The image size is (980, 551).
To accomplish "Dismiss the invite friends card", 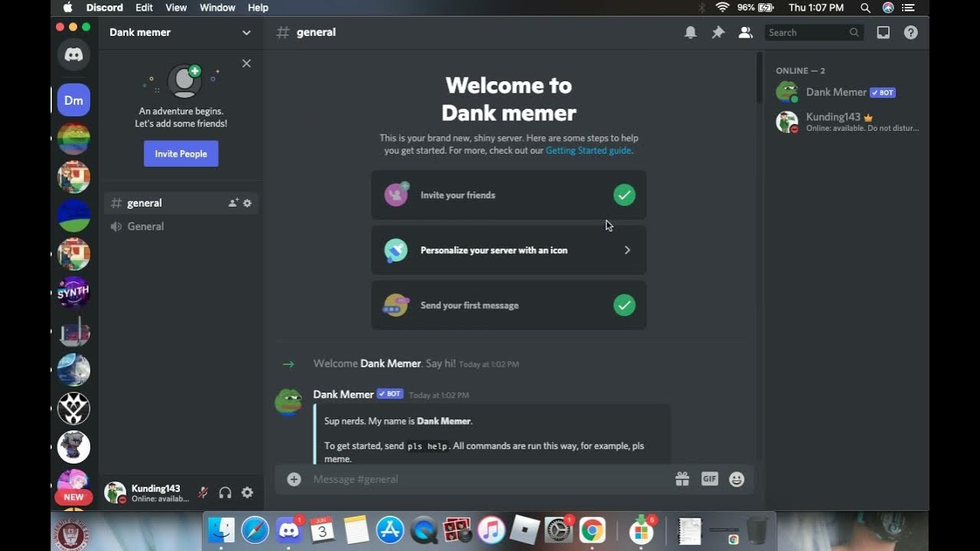I will click(x=247, y=64).
